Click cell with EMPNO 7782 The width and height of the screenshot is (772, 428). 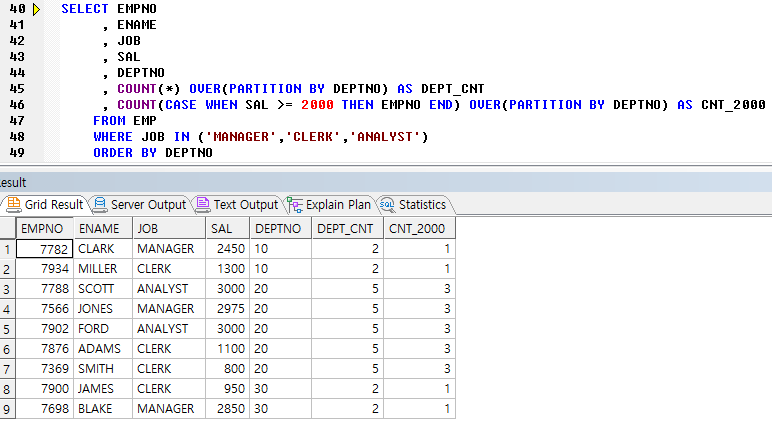coord(45,249)
